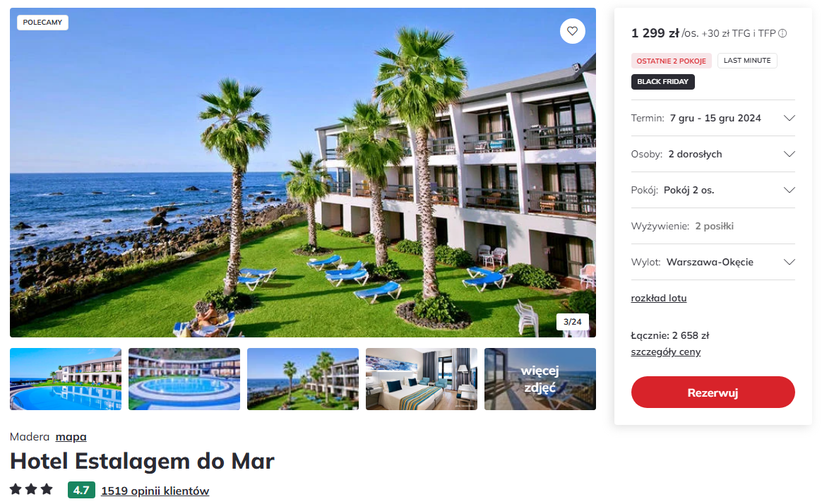The image size is (822, 504).
Task: Select the hotel bedroom thumbnail photo
Action: [422, 379]
